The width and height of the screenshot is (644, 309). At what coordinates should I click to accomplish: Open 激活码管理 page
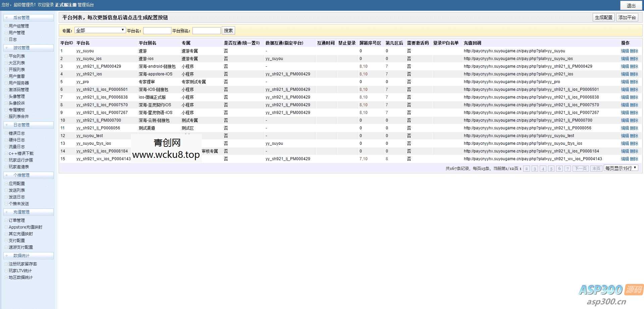pos(18,89)
